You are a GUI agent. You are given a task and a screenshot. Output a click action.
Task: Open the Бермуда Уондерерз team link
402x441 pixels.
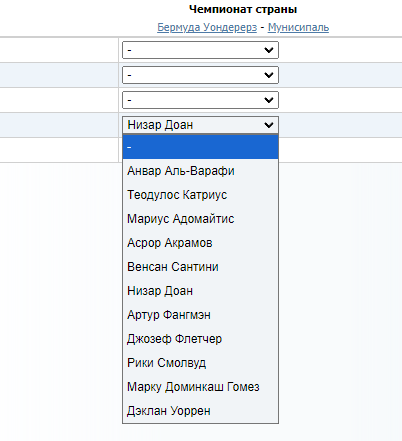point(207,27)
